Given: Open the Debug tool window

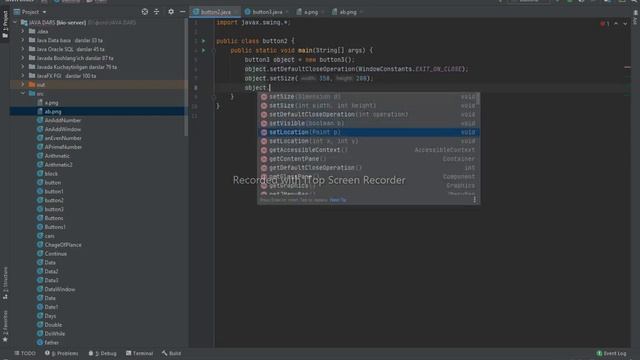Looking at the screenshot, I should pyautogui.click(x=103, y=353).
